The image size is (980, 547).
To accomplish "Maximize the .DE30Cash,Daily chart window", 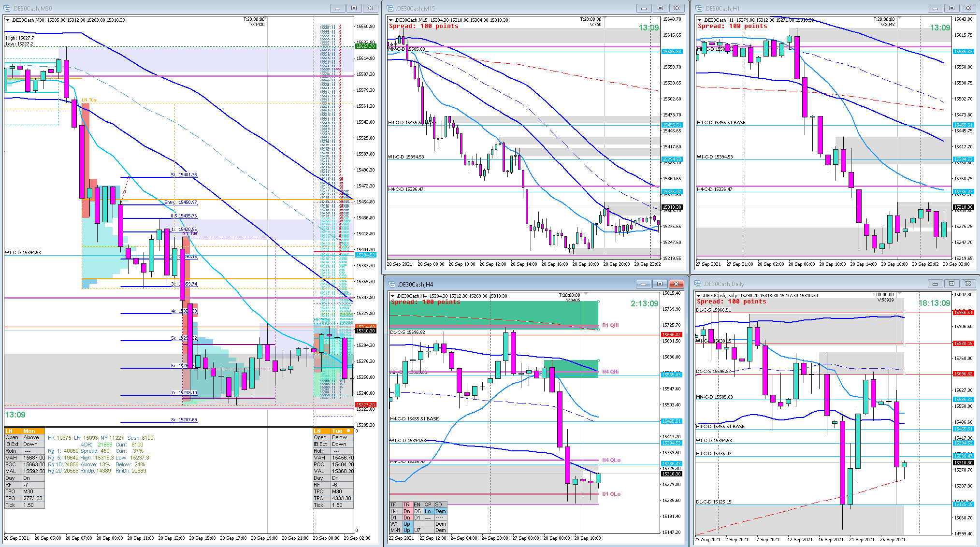I will coord(951,284).
